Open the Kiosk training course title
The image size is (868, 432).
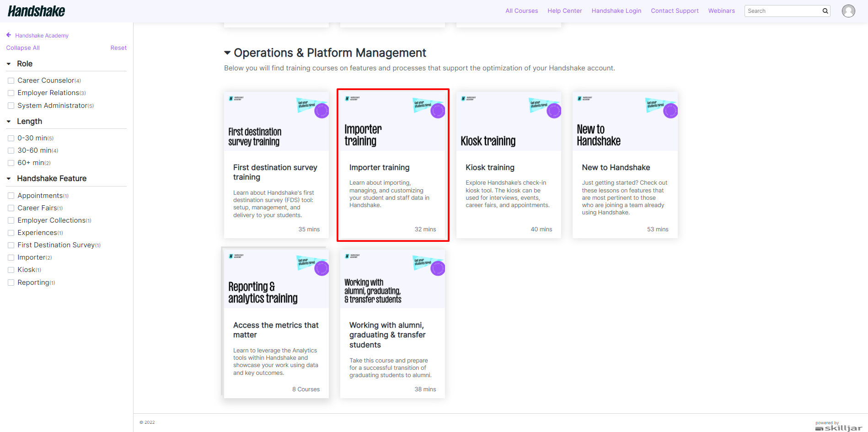(x=490, y=168)
